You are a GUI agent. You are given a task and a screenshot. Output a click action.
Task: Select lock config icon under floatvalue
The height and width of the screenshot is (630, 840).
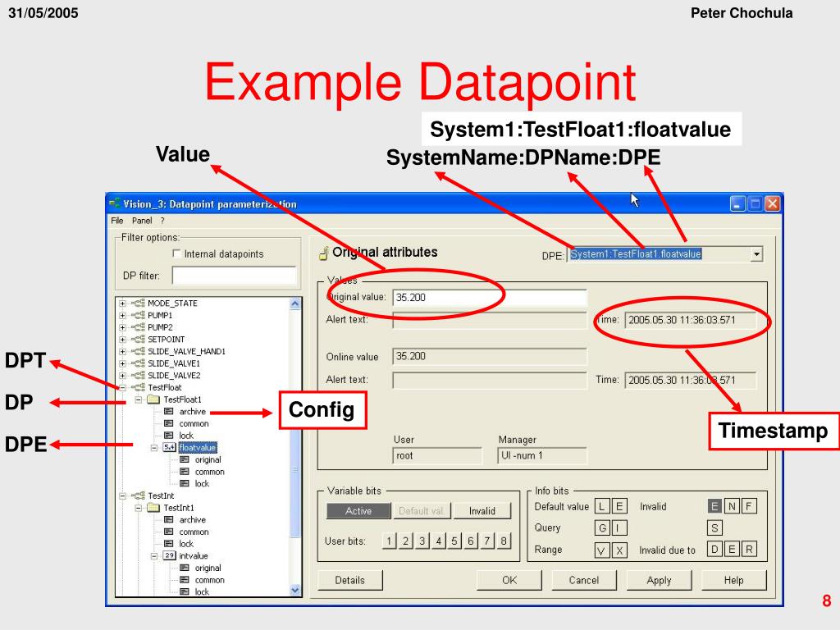(x=185, y=483)
